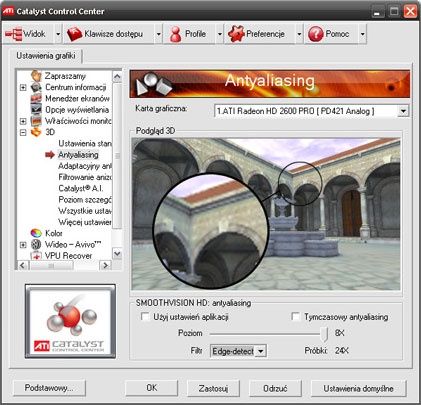Click the Kolor color wheel icon

click(x=36, y=233)
